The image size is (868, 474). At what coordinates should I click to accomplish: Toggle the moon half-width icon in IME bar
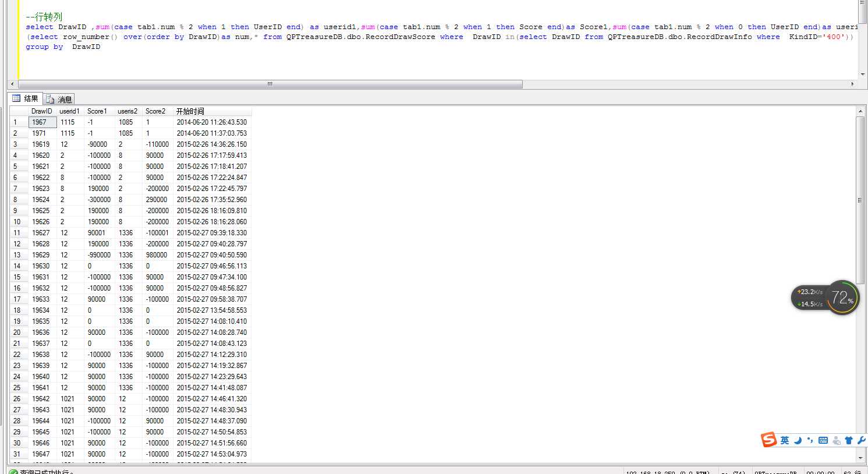(798, 440)
